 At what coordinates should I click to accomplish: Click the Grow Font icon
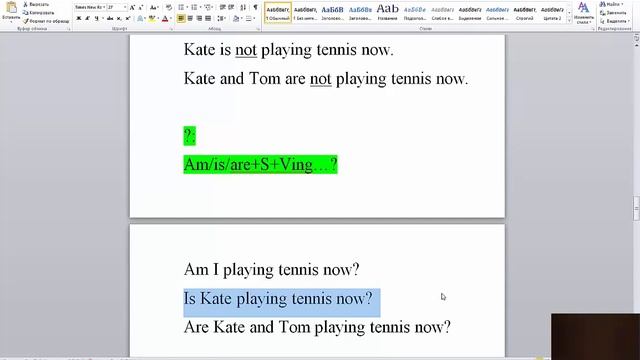click(x=132, y=8)
